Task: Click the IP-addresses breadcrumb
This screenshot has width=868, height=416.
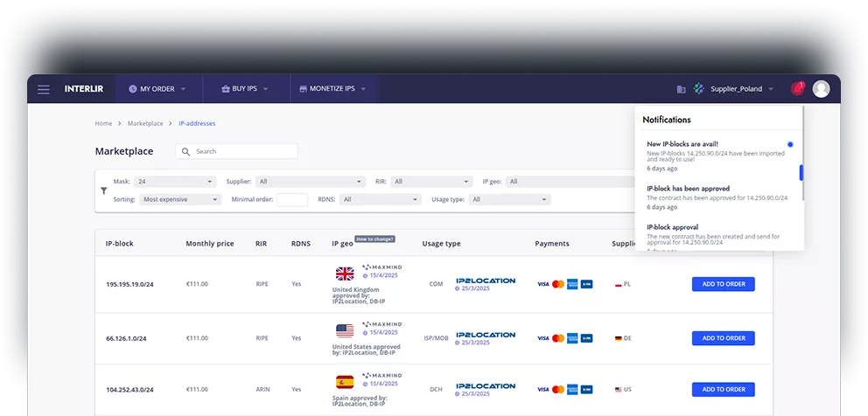Action: 197,123
